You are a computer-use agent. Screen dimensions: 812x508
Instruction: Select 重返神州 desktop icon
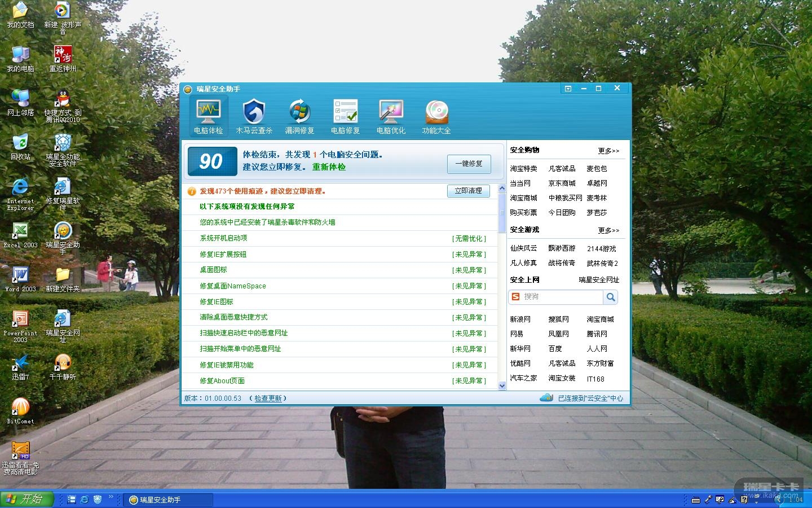pyautogui.click(x=63, y=59)
